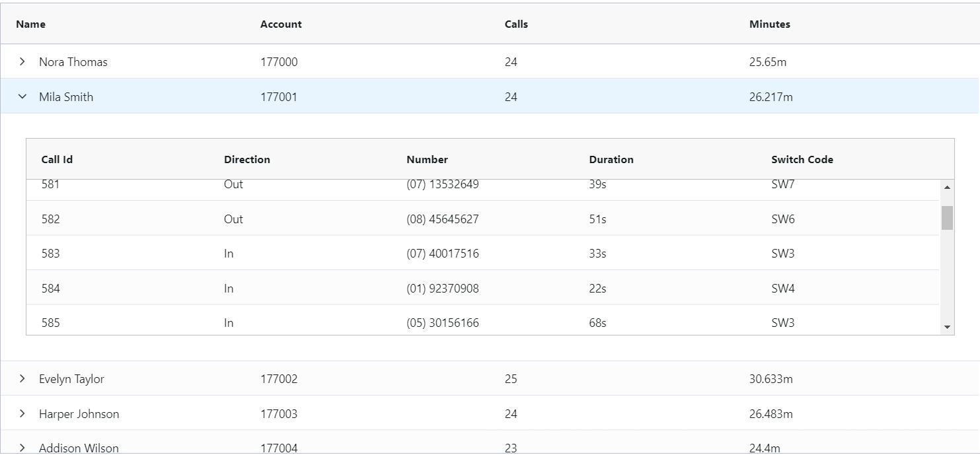Screen dimensions: 980x455
Task: Click the vertical scrollbar thumb
Action: pyautogui.click(x=946, y=218)
